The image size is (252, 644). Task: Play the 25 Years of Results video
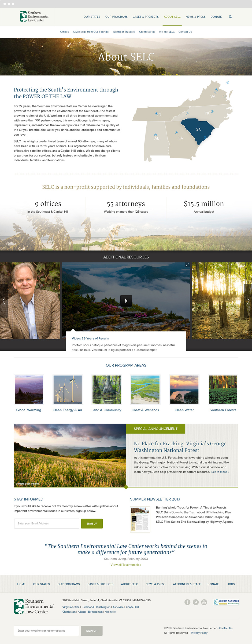pyautogui.click(x=126, y=301)
